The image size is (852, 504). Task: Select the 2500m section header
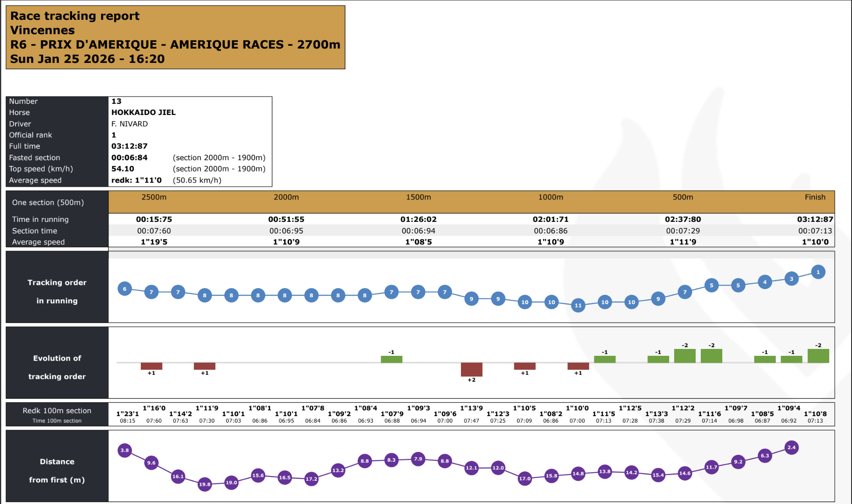154,197
